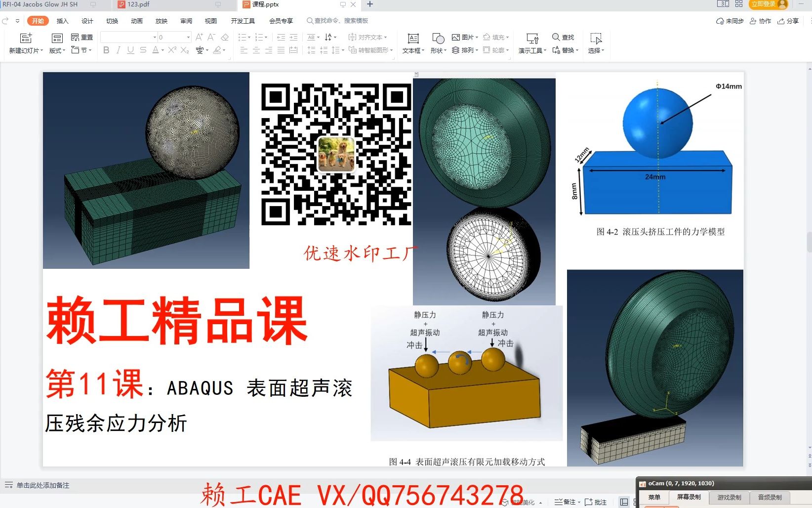
Task: Open the Fill (填充) dropdown
Action: coord(495,37)
